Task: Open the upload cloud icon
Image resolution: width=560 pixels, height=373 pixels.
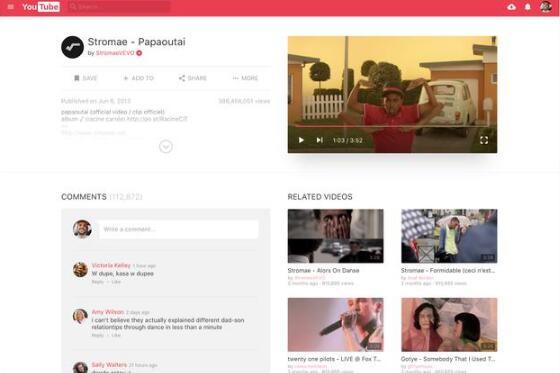Action: coord(511,7)
